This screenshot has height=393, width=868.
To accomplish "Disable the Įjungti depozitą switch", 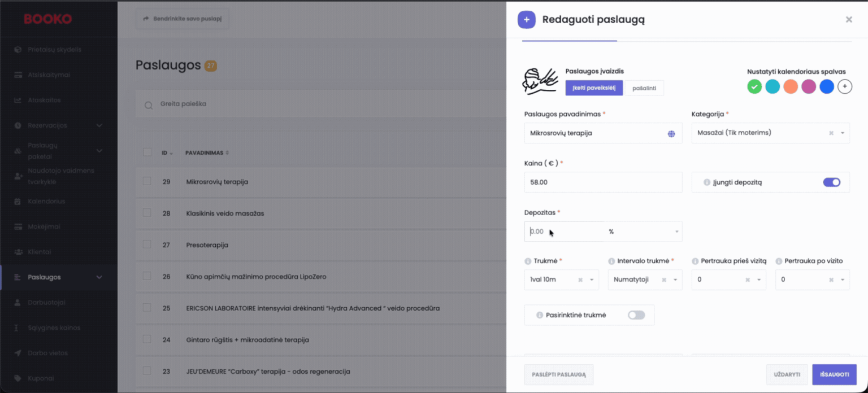I will click(x=831, y=182).
